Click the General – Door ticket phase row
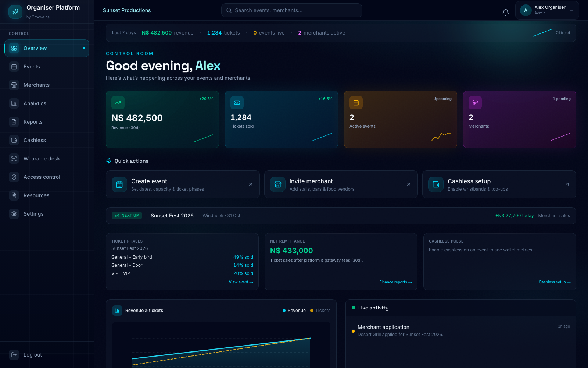 [182, 265]
